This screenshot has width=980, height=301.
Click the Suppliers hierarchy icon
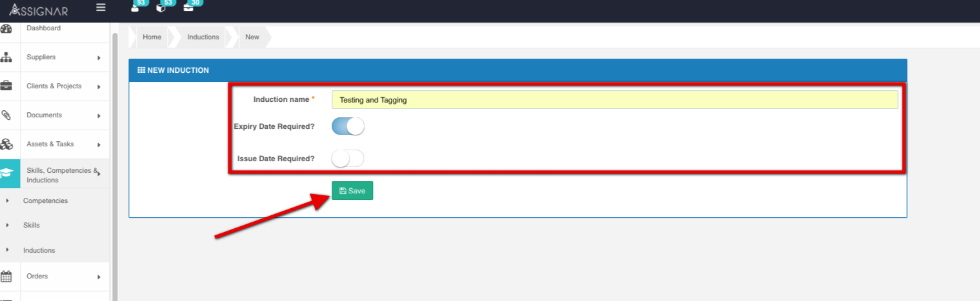[x=6, y=57]
